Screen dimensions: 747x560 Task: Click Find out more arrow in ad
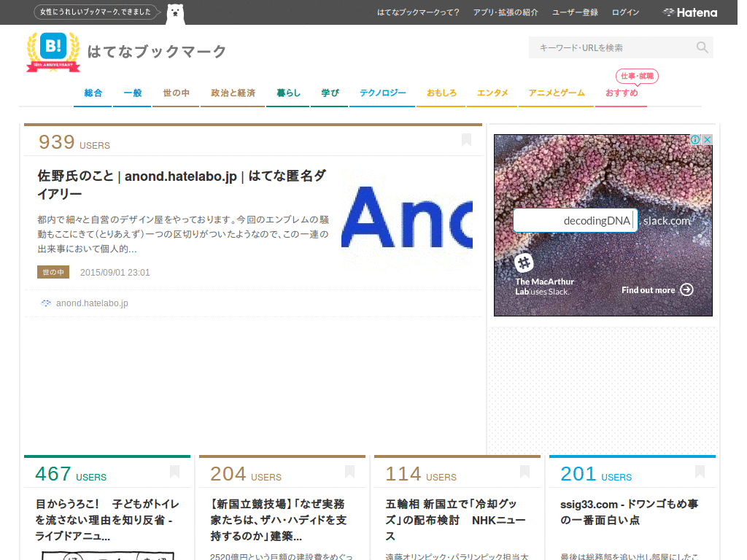686,289
